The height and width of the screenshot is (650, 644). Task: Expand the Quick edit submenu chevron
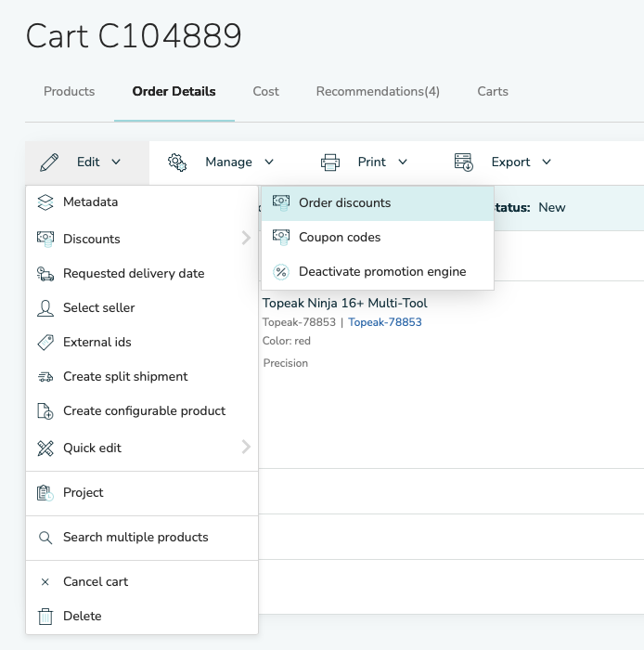[x=246, y=448]
